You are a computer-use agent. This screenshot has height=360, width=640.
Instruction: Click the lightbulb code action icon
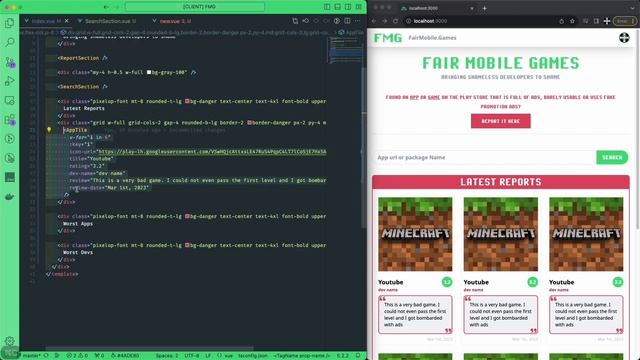[49, 130]
